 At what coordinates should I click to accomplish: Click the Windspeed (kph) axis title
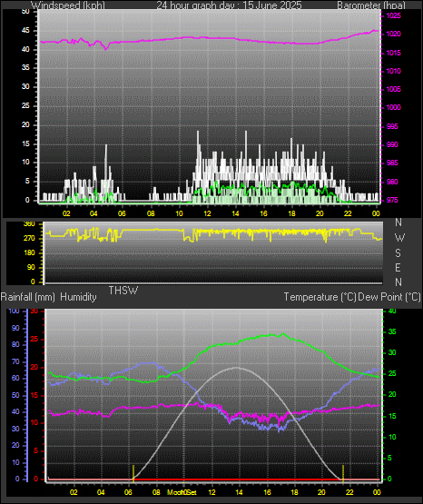pyautogui.click(x=68, y=5)
